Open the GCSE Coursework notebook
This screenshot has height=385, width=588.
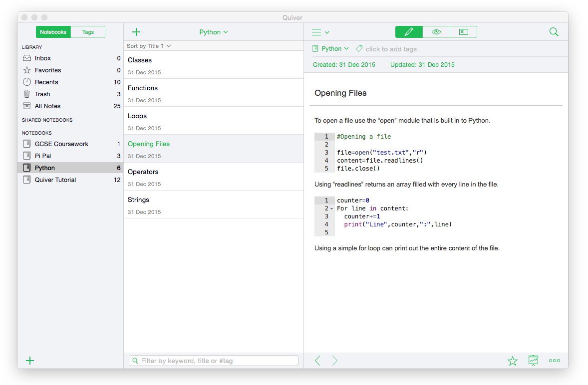70,144
